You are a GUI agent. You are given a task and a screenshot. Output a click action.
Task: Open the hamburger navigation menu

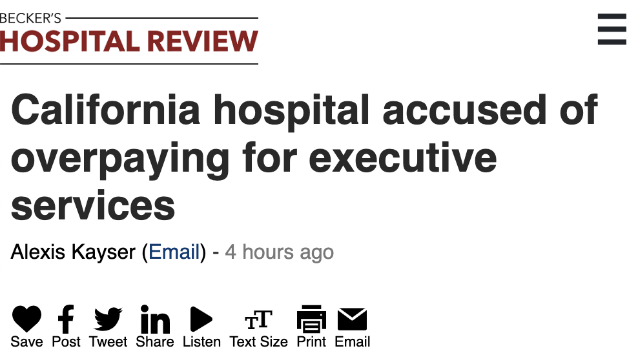coord(612,30)
